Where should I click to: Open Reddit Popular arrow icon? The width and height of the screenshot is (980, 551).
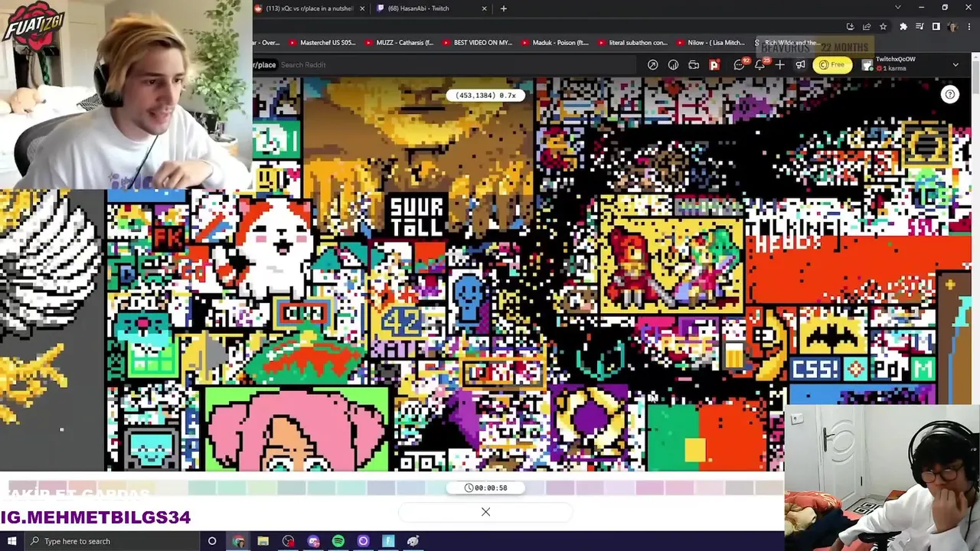coord(652,65)
